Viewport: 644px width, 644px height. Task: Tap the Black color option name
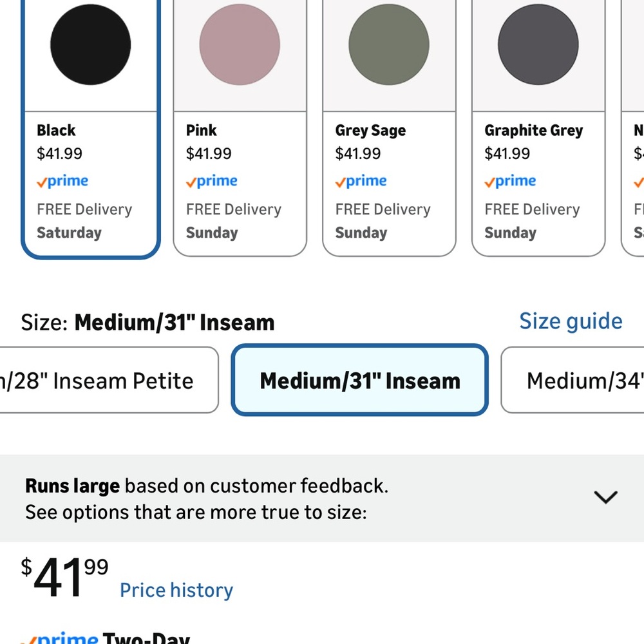point(56,130)
